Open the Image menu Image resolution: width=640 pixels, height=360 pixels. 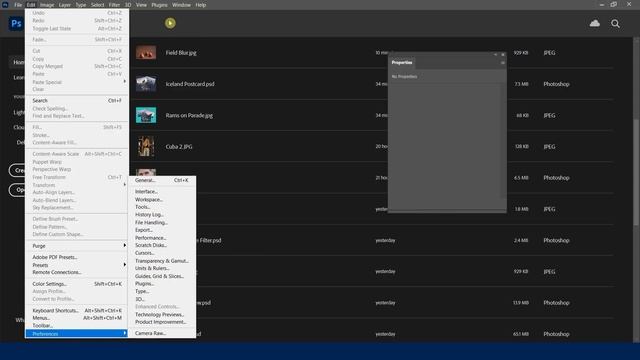pyautogui.click(x=47, y=5)
